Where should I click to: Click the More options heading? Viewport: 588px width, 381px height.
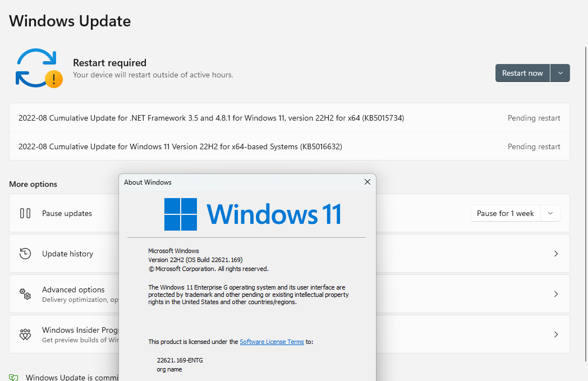pos(33,184)
